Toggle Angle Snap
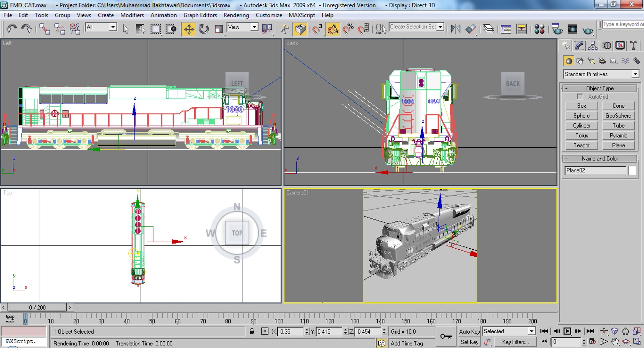 pos(333,29)
